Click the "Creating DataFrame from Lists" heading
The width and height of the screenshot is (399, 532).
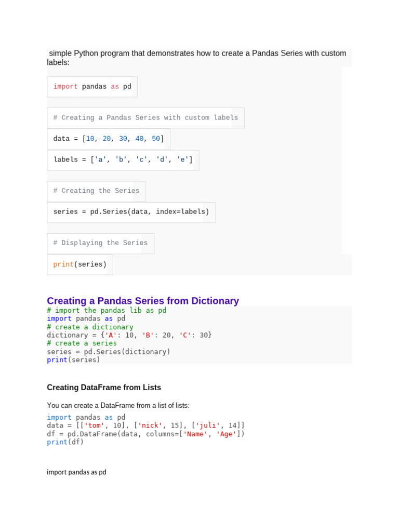pos(104,388)
